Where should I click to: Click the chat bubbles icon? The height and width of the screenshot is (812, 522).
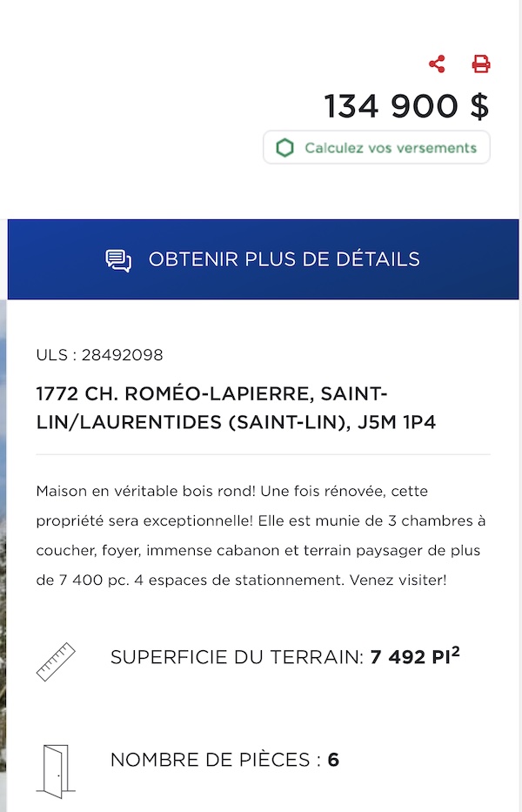pyautogui.click(x=118, y=260)
